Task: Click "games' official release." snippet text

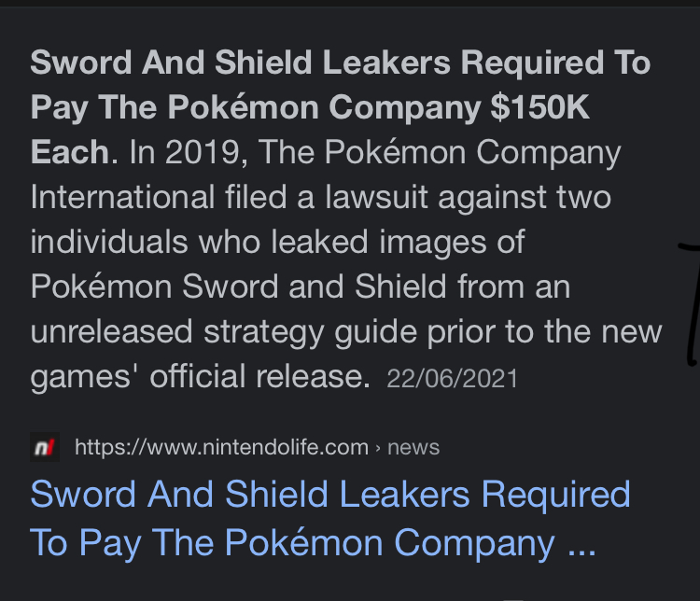Action: click(x=200, y=376)
